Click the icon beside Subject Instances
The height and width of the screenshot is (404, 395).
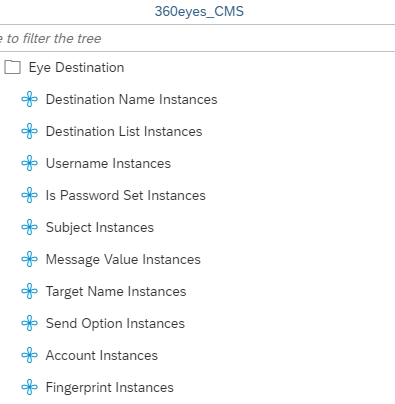29,227
